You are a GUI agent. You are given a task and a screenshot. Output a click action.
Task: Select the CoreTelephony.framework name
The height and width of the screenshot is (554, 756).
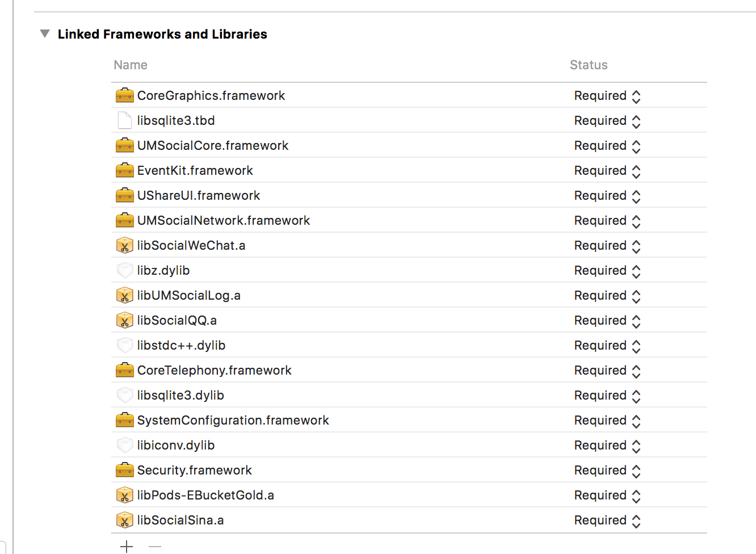tap(215, 370)
